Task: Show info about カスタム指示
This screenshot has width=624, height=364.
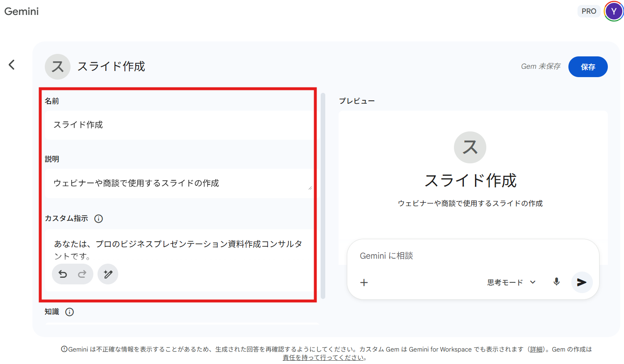Action: pyautogui.click(x=98, y=218)
